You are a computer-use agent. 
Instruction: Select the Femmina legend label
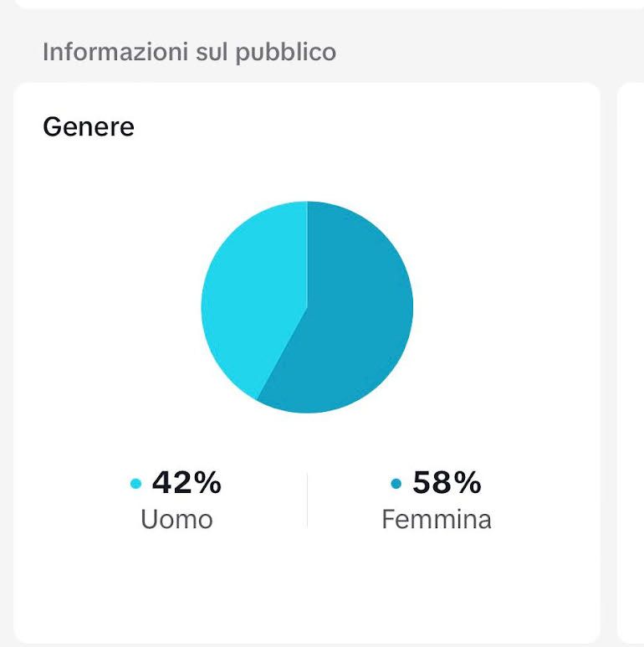click(437, 519)
